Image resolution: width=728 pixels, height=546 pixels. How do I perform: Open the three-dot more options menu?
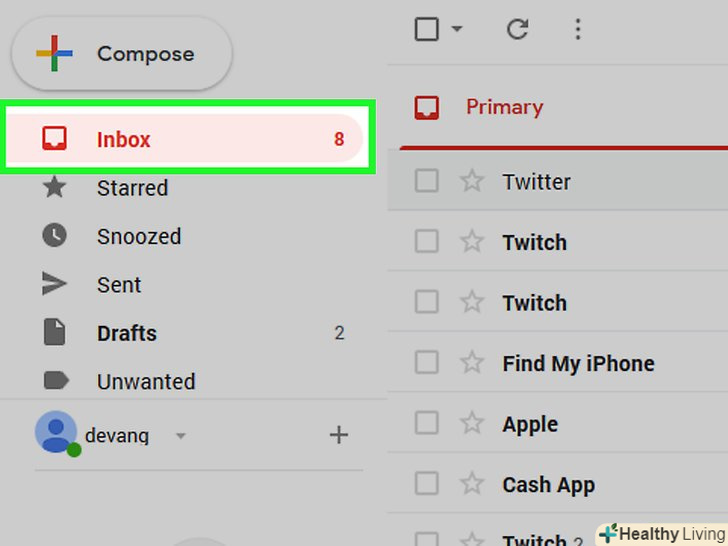click(577, 30)
